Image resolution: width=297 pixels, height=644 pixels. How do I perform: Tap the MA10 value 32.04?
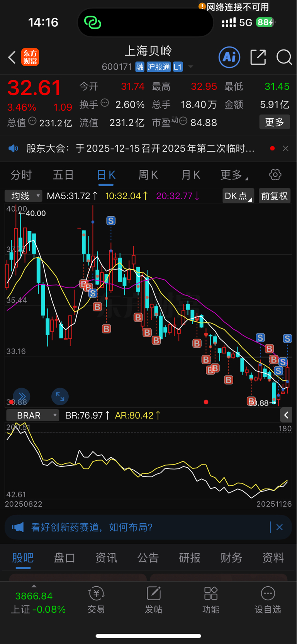click(x=127, y=196)
